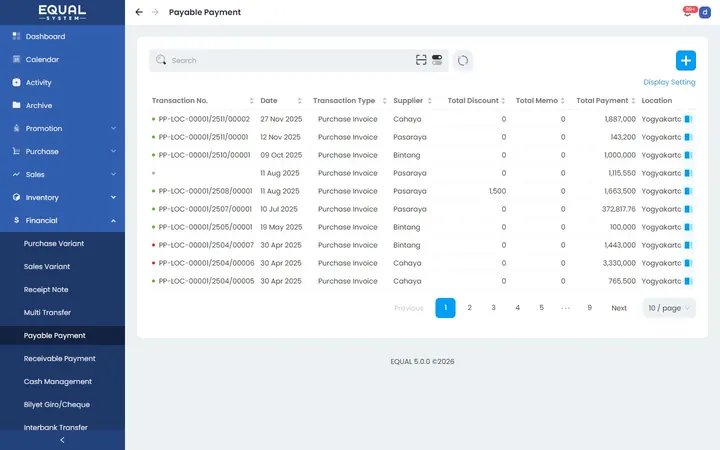
Task: Click the Inventory box icon
Action: (x=17, y=197)
